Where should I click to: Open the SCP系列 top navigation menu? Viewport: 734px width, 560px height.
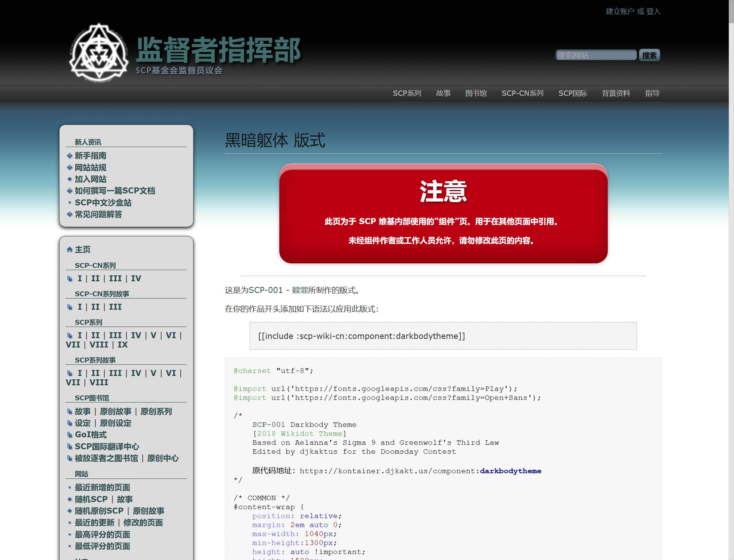tap(407, 93)
